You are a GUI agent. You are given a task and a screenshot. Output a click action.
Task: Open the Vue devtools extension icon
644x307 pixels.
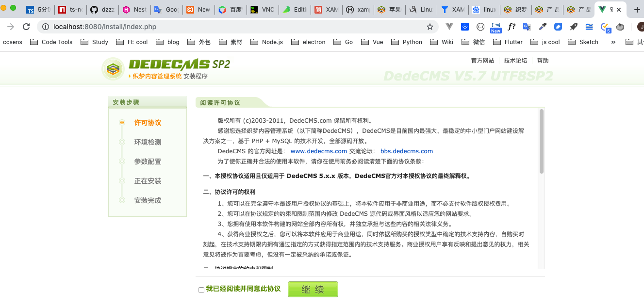pyautogui.click(x=449, y=27)
